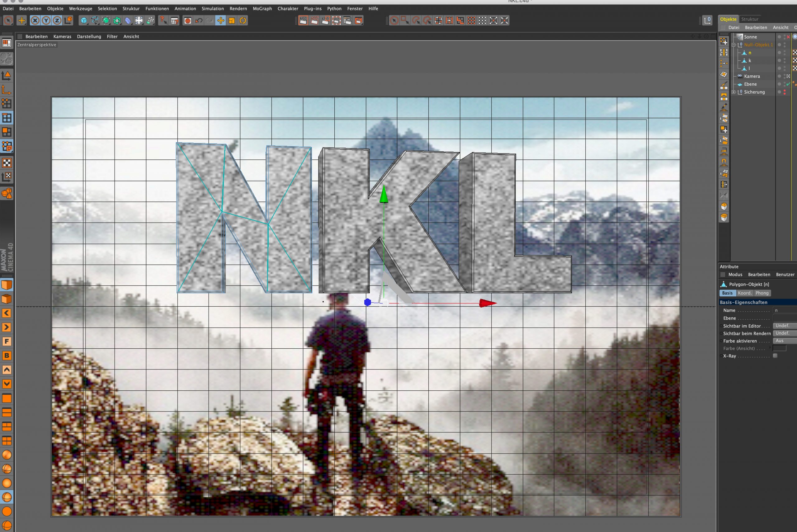The height and width of the screenshot is (532, 797).
Task: Click the Undo arrow icon
Action: coord(199,21)
